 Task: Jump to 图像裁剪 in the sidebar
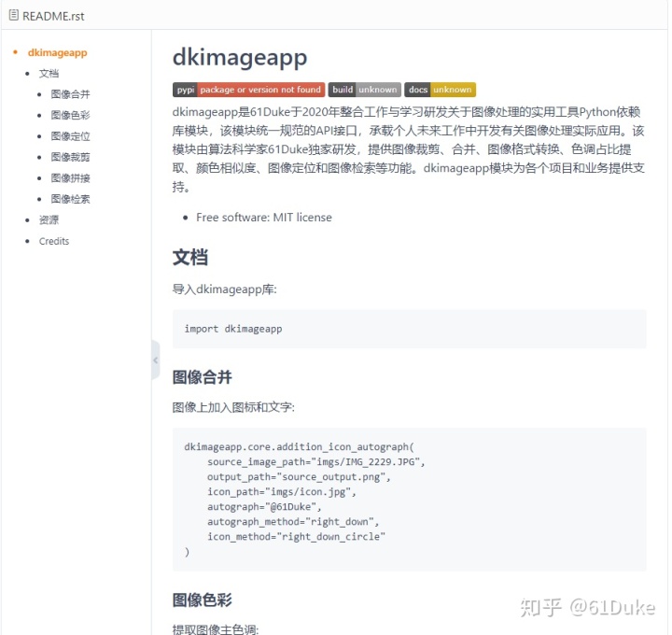click(x=70, y=158)
